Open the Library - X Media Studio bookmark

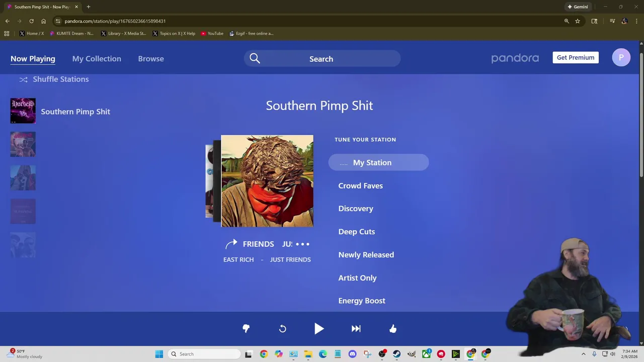[123, 33]
